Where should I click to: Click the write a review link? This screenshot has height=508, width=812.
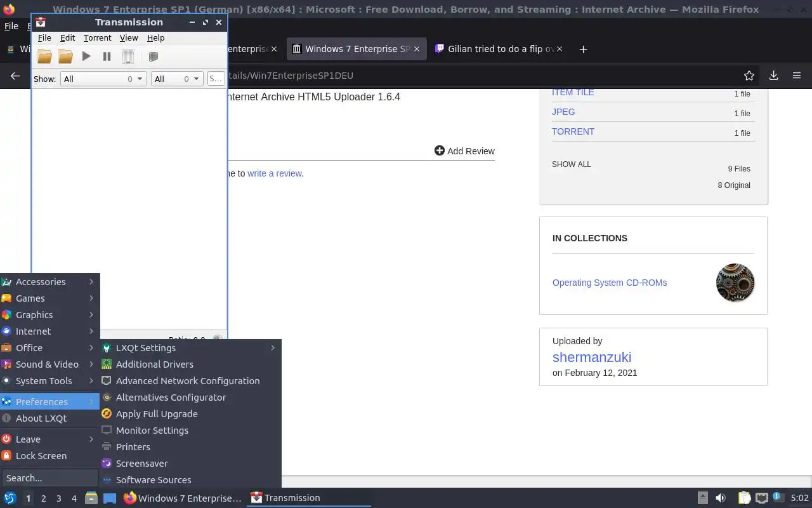point(274,173)
